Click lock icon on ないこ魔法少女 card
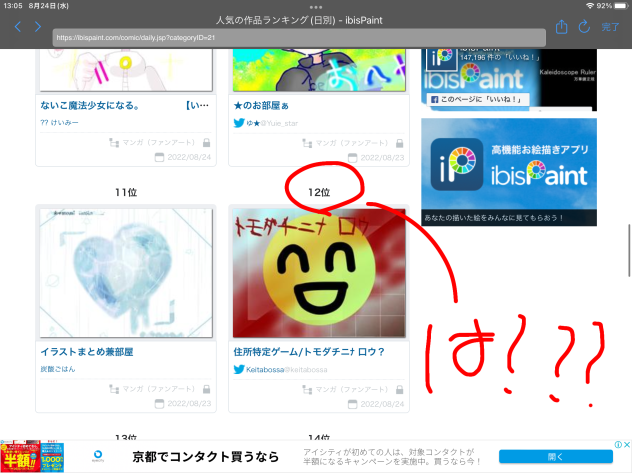 tap(206, 143)
